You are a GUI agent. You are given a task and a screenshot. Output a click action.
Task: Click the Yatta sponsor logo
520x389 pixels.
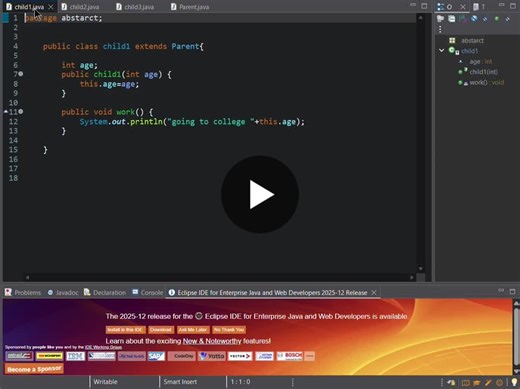point(212,356)
